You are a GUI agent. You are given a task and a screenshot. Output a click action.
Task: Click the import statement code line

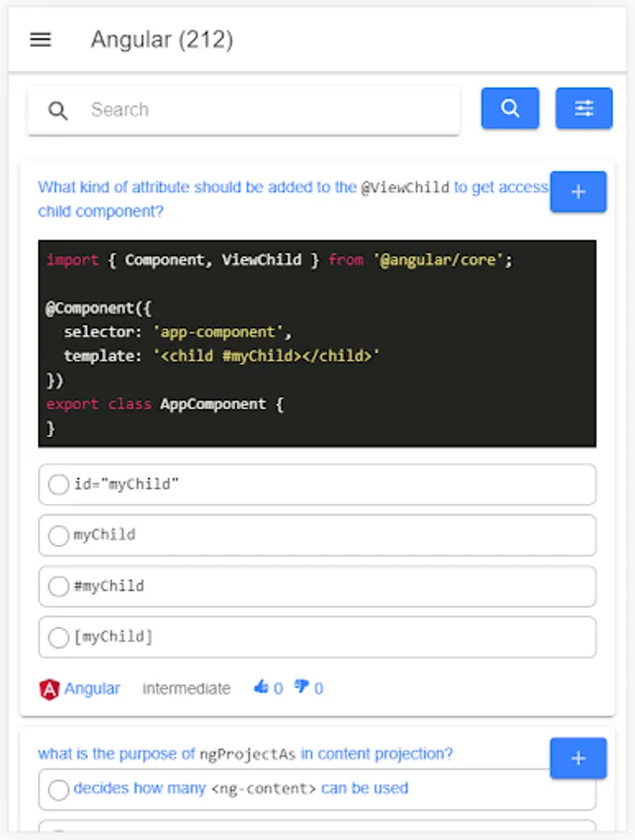pyautogui.click(x=279, y=260)
